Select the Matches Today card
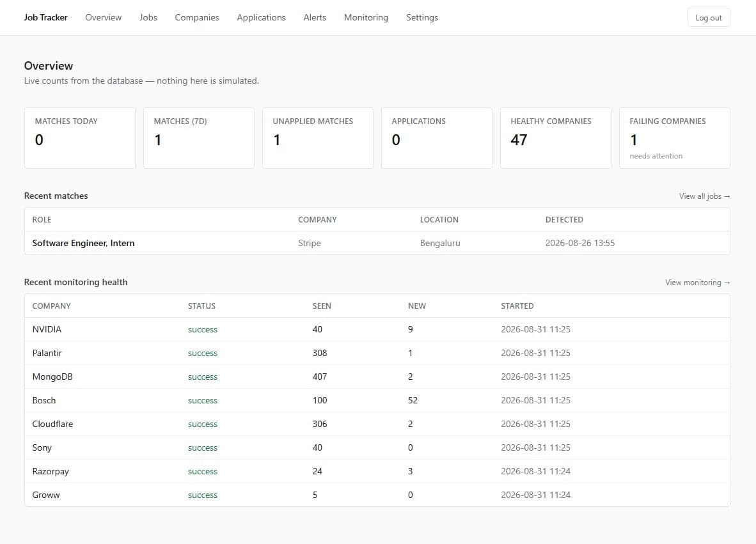 pos(79,138)
